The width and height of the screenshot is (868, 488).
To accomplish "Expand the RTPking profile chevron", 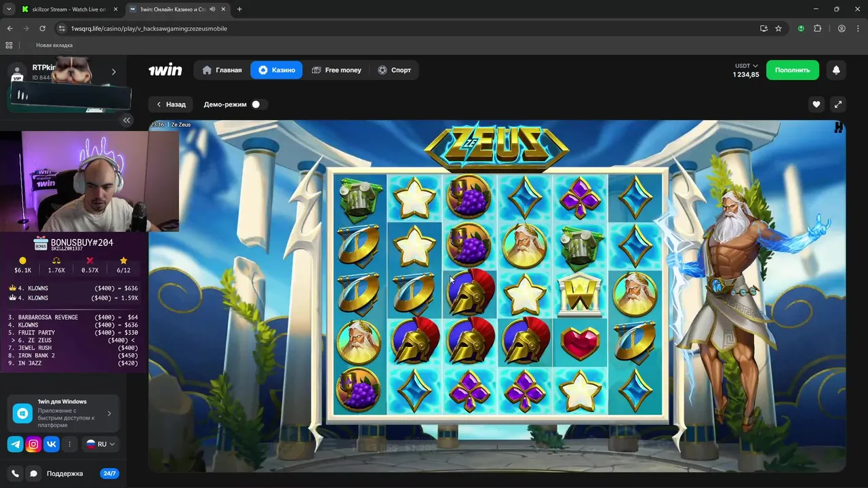I will coord(113,72).
